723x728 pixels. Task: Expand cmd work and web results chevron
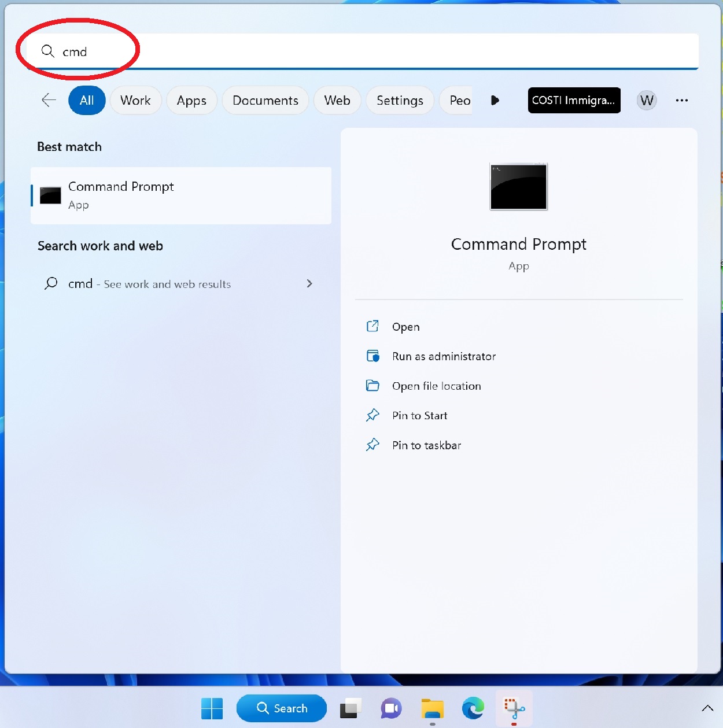pyautogui.click(x=309, y=283)
